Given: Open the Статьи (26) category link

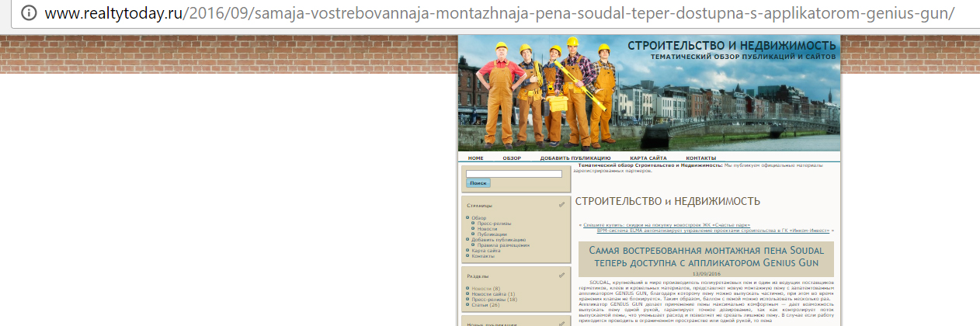Looking at the screenshot, I should 485,304.
